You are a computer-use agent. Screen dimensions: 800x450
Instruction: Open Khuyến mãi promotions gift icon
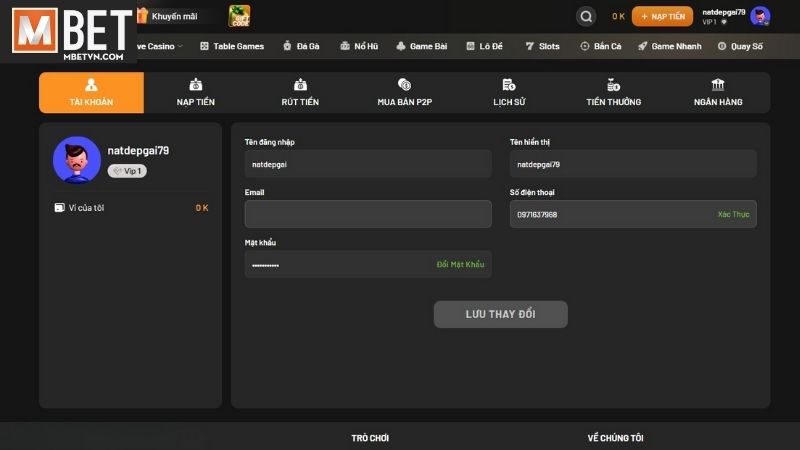tap(142, 16)
